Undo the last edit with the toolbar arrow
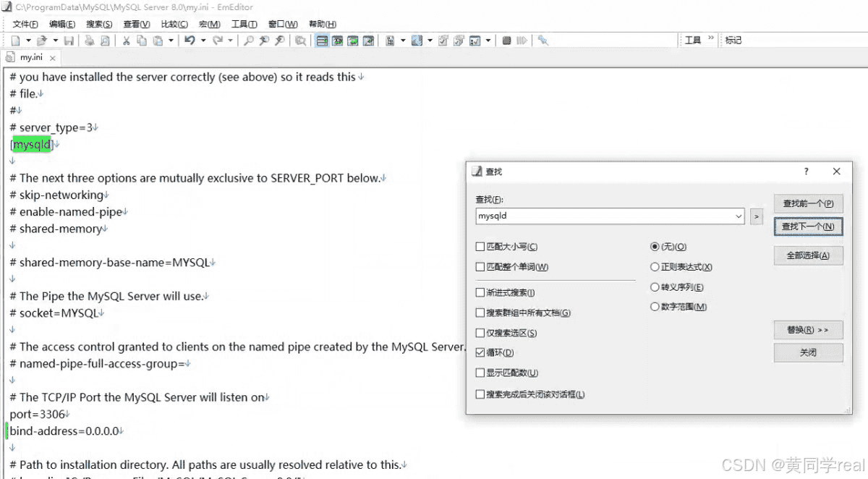This screenshot has width=868, height=479. click(x=190, y=41)
